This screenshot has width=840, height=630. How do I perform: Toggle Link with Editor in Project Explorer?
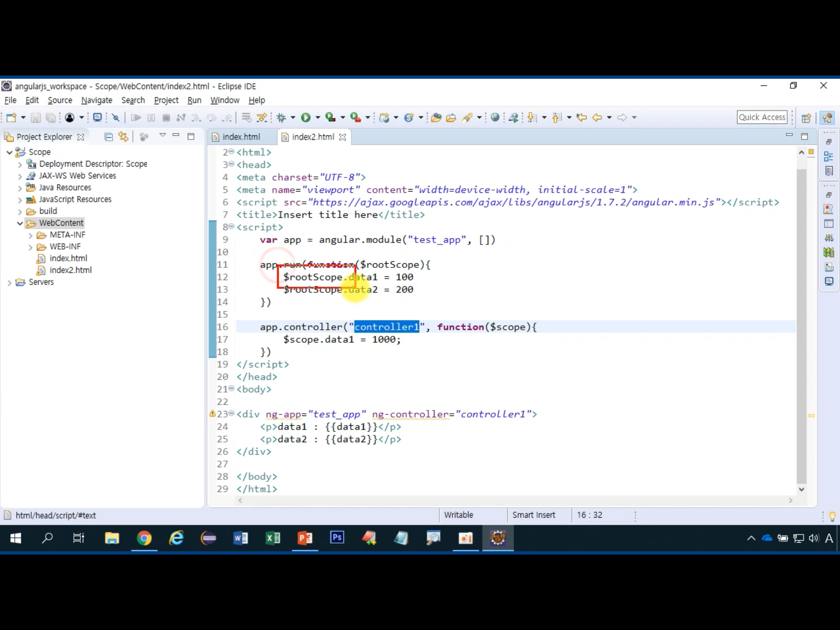(x=123, y=137)
